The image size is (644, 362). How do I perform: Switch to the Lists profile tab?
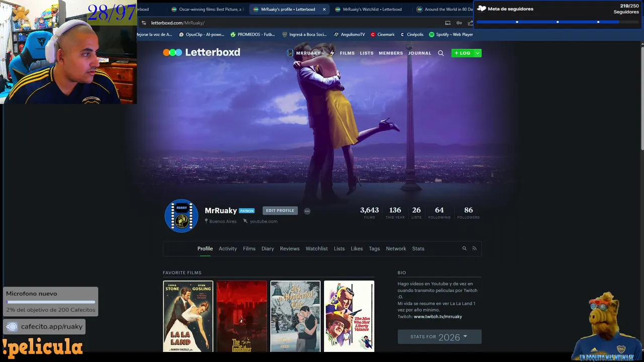pos(339,248)
